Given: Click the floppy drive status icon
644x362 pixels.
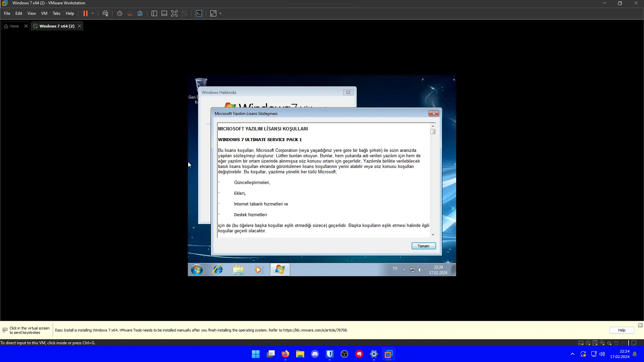Looking at the screenshot, I should click(x=595, y=343).
